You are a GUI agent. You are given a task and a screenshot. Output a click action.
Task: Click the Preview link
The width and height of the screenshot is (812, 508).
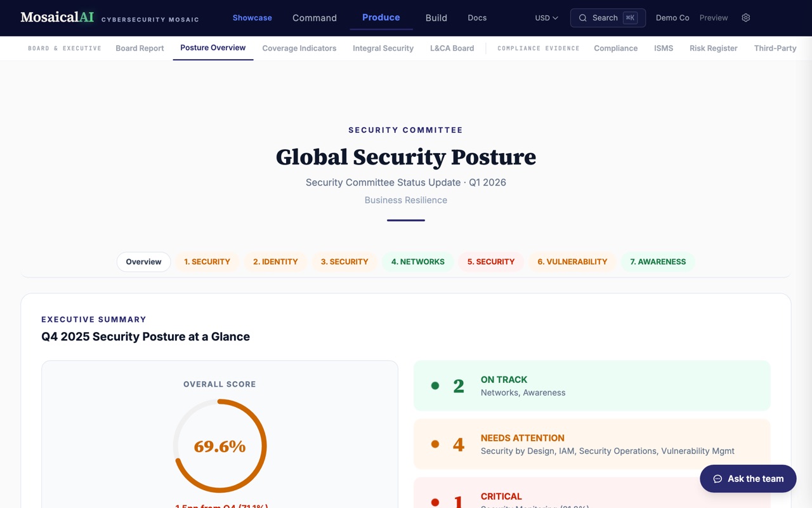point(714,18)
